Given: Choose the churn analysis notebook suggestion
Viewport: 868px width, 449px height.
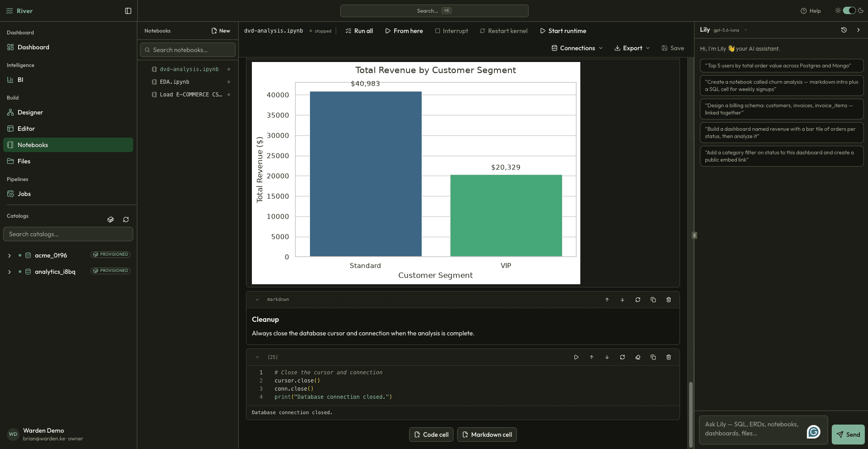Looking at the screenshot, I should click(x=781, y=86).
